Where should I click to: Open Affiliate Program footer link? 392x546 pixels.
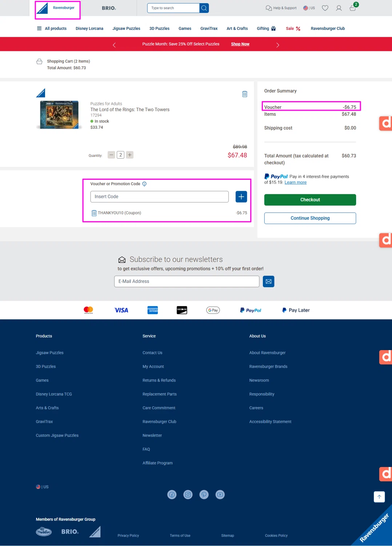click(157, 463)
